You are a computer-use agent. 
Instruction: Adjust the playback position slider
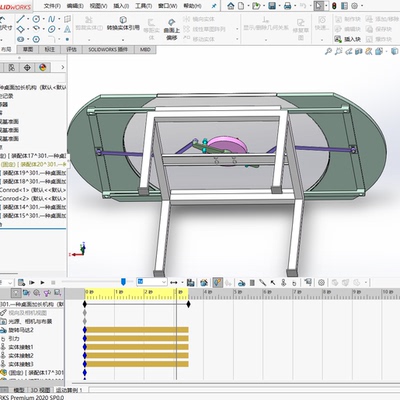point(123,282)
